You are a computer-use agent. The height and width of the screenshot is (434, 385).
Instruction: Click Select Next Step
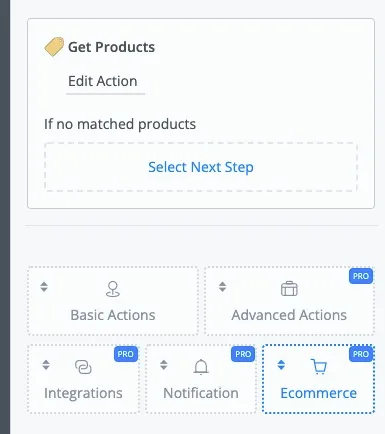[x=201, y=167]
